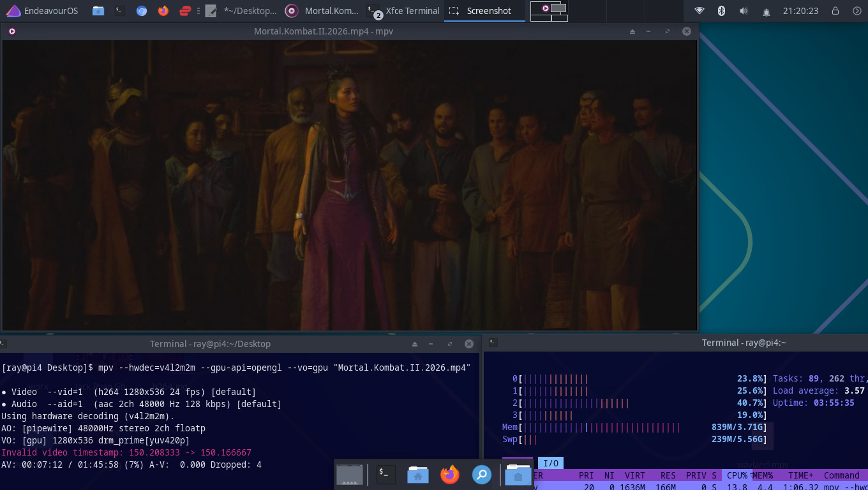
Task: Open the notifications bell icon
Action: (767, 11)
